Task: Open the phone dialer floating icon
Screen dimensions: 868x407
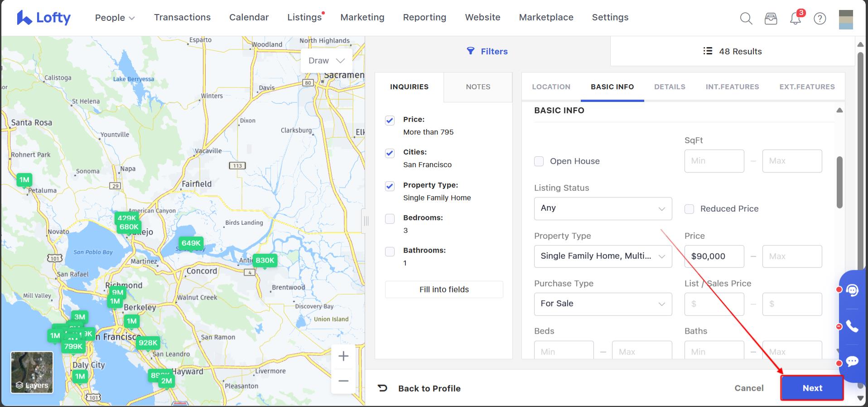Action: tap(852, 326)
